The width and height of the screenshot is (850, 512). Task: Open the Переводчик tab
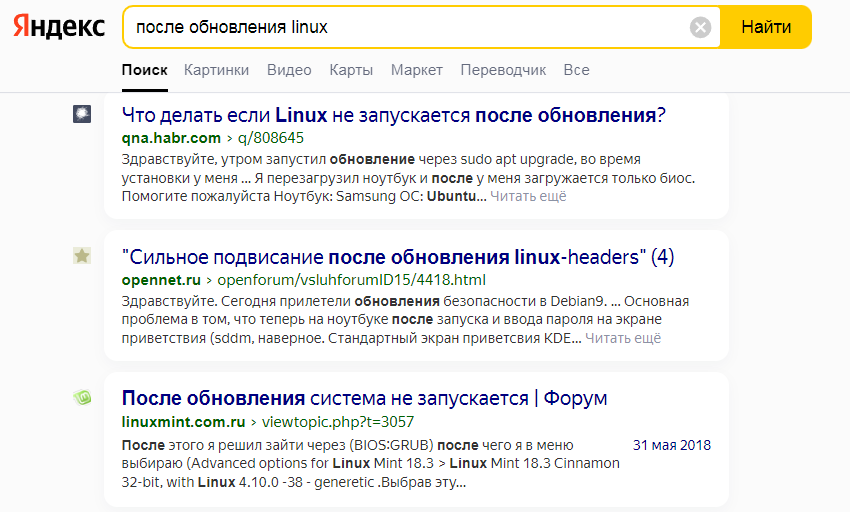click(503, 70)
